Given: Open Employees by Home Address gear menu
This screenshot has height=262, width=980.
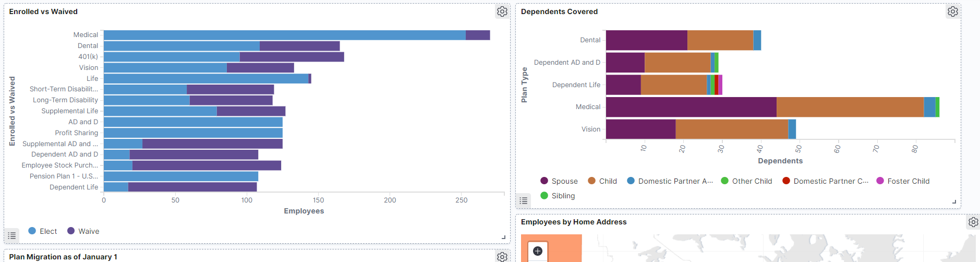Looking at the screenshot, I should point(973,222).
